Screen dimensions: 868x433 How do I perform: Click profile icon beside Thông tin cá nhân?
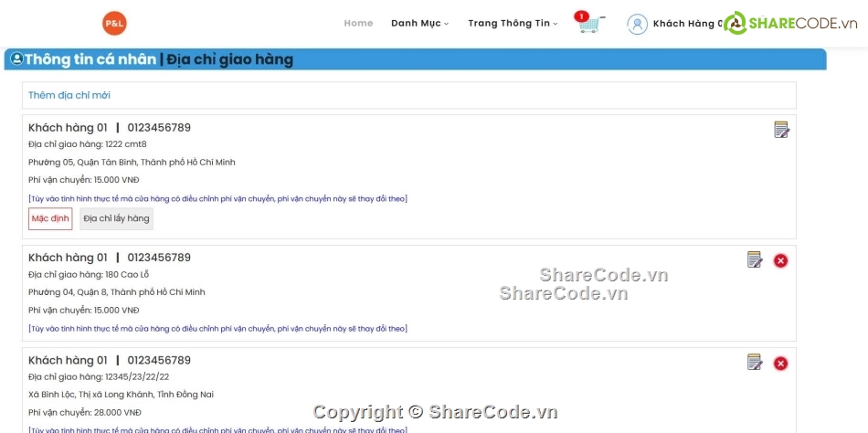click(16, 58)
